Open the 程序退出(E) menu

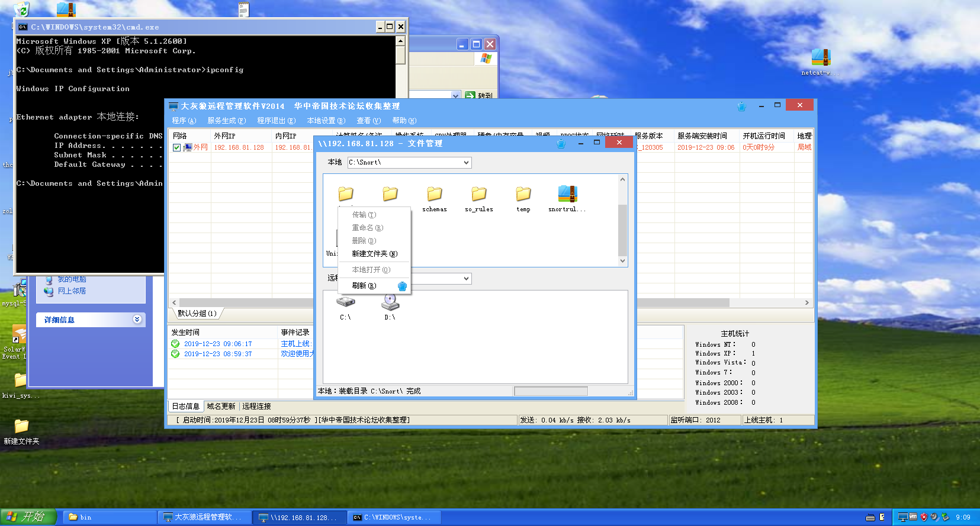[277, 121]
